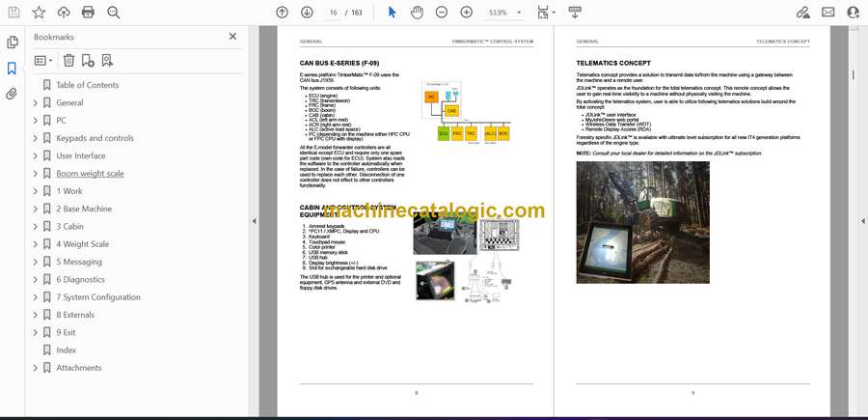The image size is (868, 420).
Task: Click the scrolling mode toolbar icon
Action: (575, 13)
